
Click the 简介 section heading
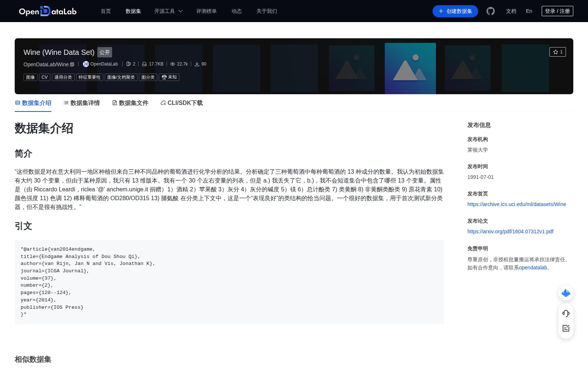(24, 153)
